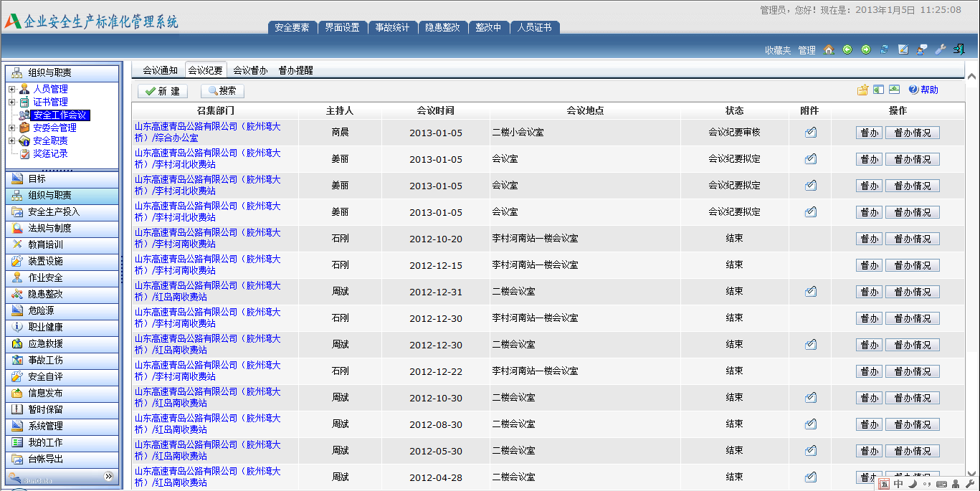Expand the 人员管理 tree node

[11, 89]
